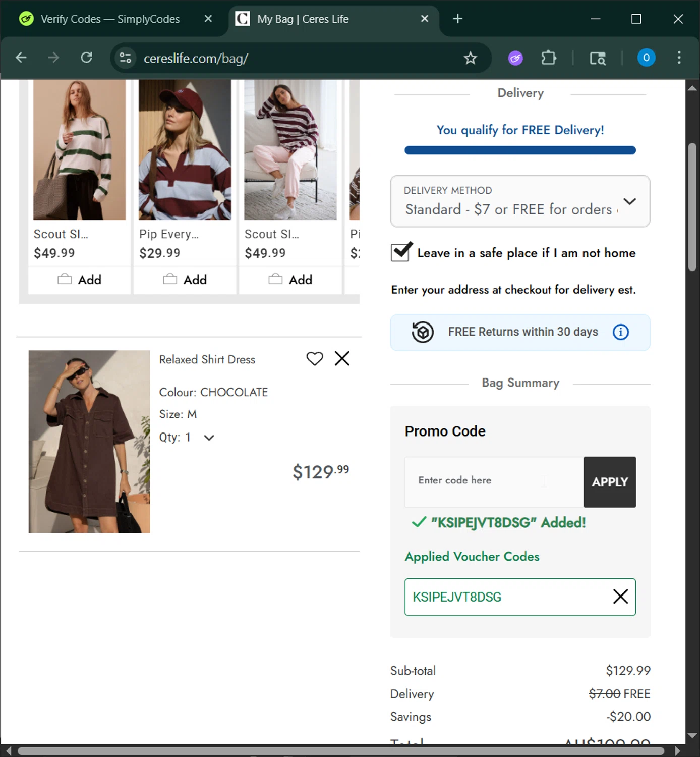Viewport: 700px width, 757px height.
Task: Open a new browser tab
Action: point(457,19)
